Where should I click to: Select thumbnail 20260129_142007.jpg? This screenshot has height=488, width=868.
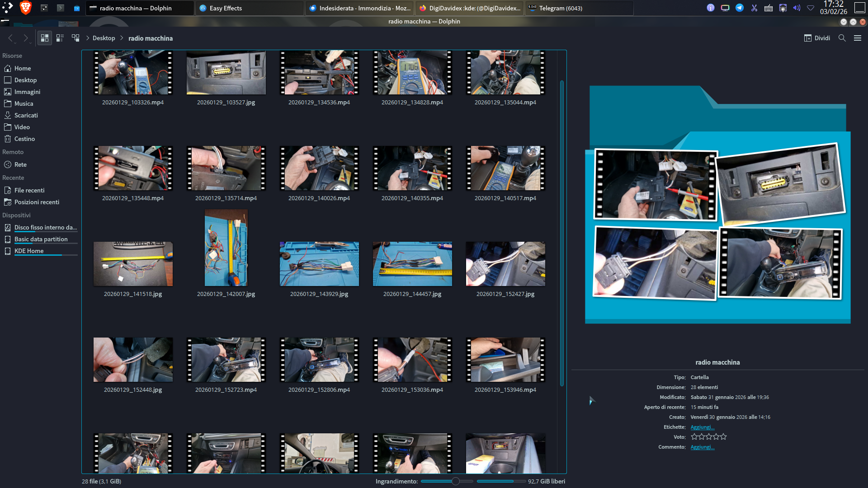(226, 248)
